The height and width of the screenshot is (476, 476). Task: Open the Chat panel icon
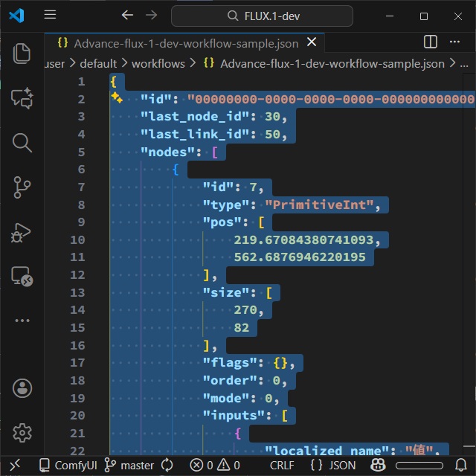click(x=22, y=98)
